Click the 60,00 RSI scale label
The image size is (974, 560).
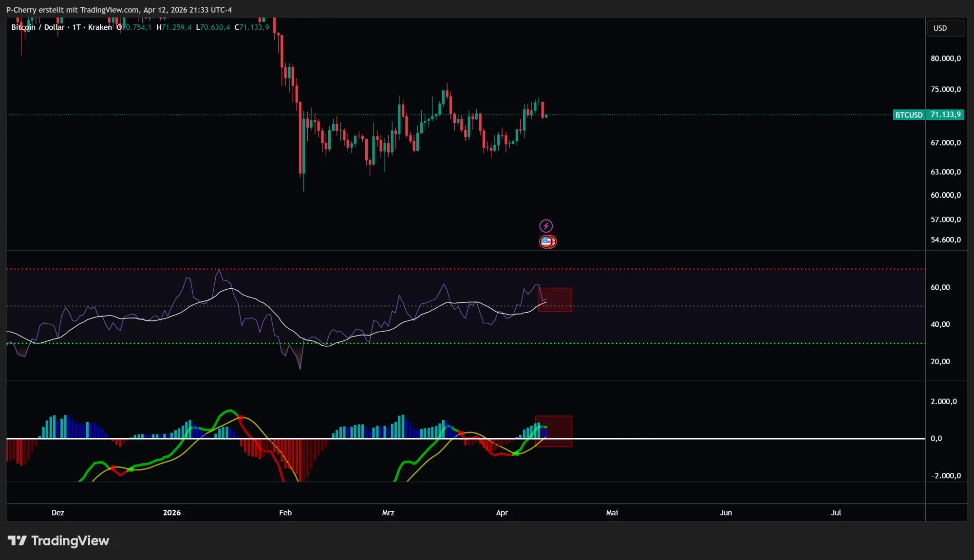pyautogui.click(x=940, y=287)
